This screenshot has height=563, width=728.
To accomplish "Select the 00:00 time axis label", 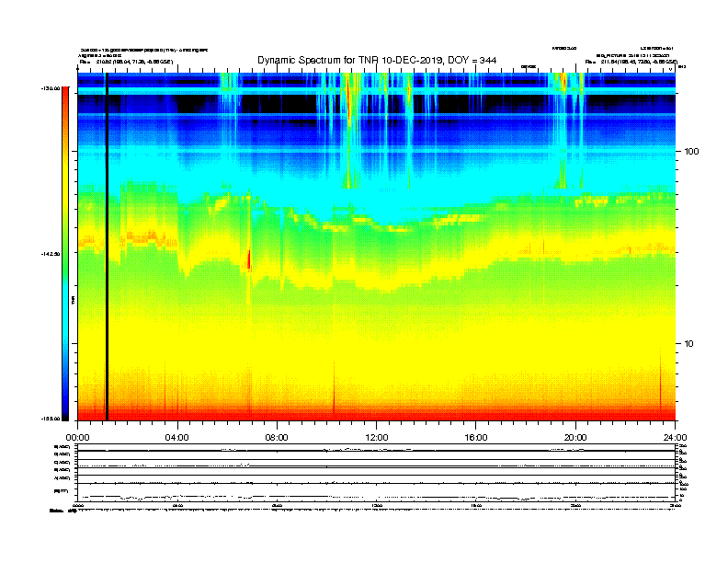I will [77, 437].
